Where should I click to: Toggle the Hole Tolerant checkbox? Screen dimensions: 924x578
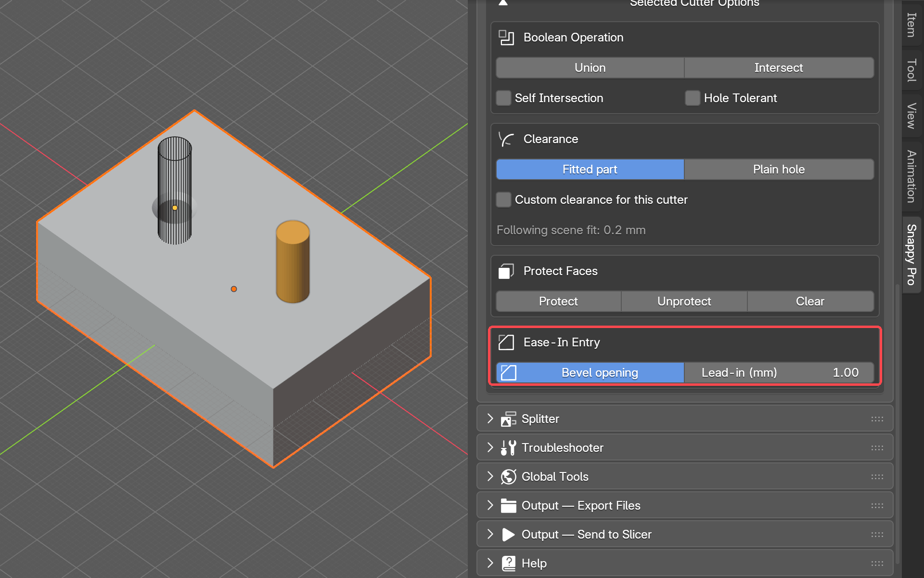pos(693,98)
